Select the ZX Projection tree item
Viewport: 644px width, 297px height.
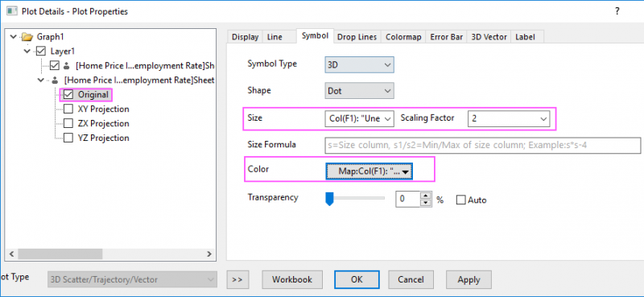pos(103,123)
